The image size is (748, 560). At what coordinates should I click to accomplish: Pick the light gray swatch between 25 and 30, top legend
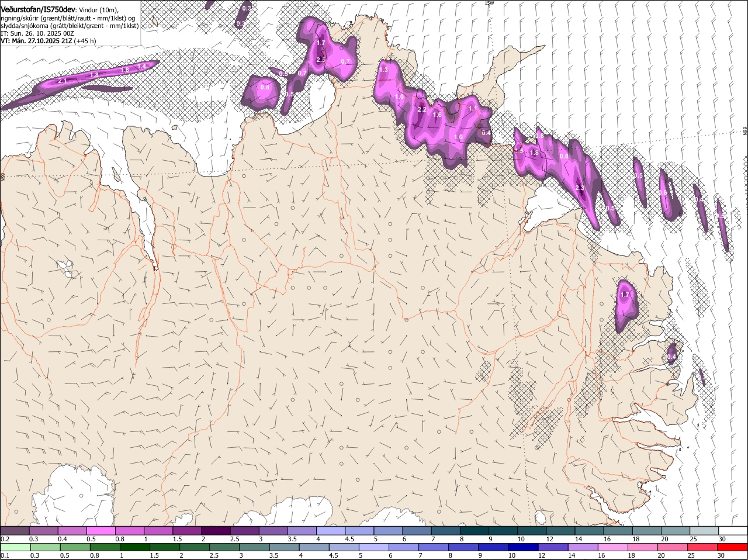[x=705, y=530]
